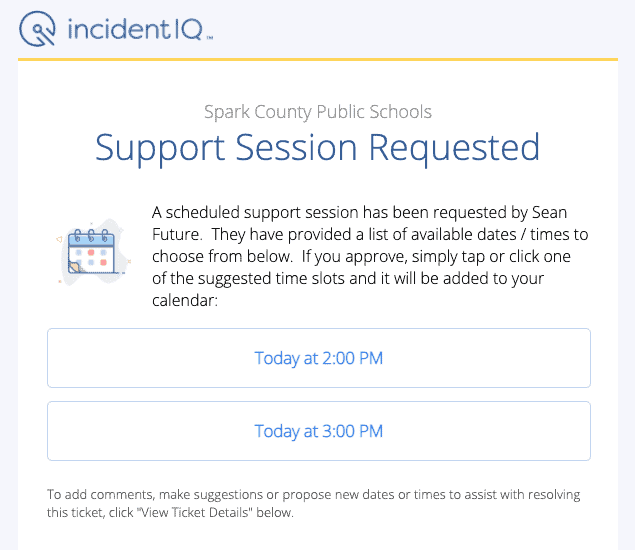The width and height of the screenshot is (635, 550).
Task: Click the trademark symbol after incidentIQ
Action: tap(210, 38)
